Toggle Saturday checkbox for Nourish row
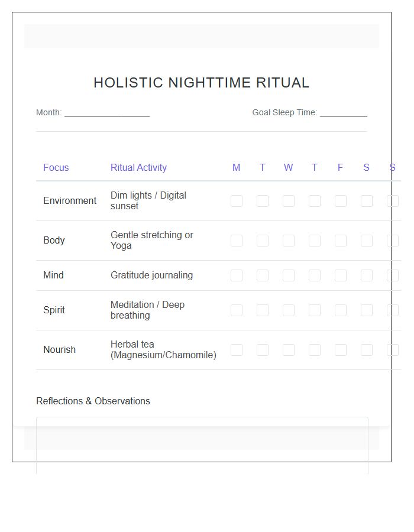414x532 pixels. tap(367, 350)
